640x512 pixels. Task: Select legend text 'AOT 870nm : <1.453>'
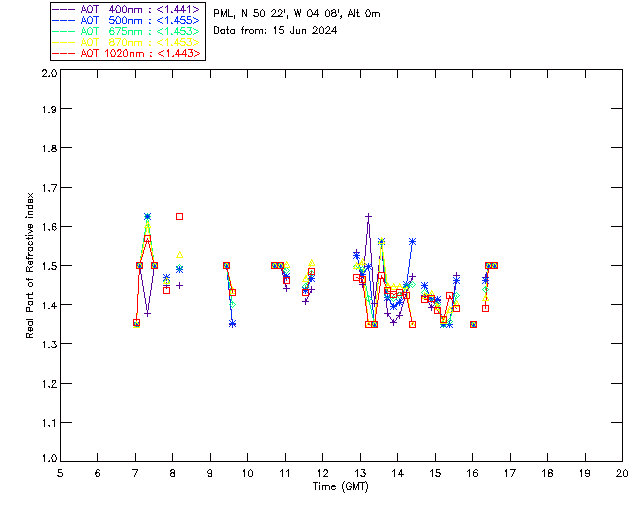[x=140, y=42]
